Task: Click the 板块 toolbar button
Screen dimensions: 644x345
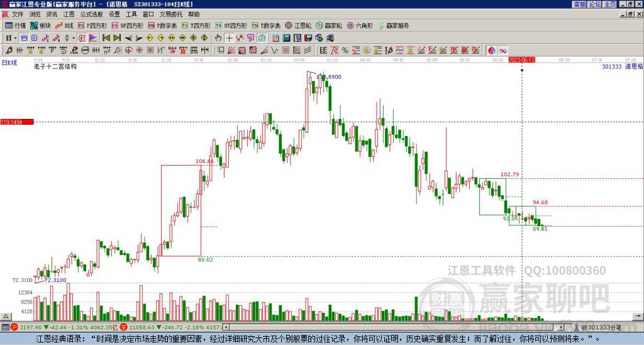Action: point(41,25)
